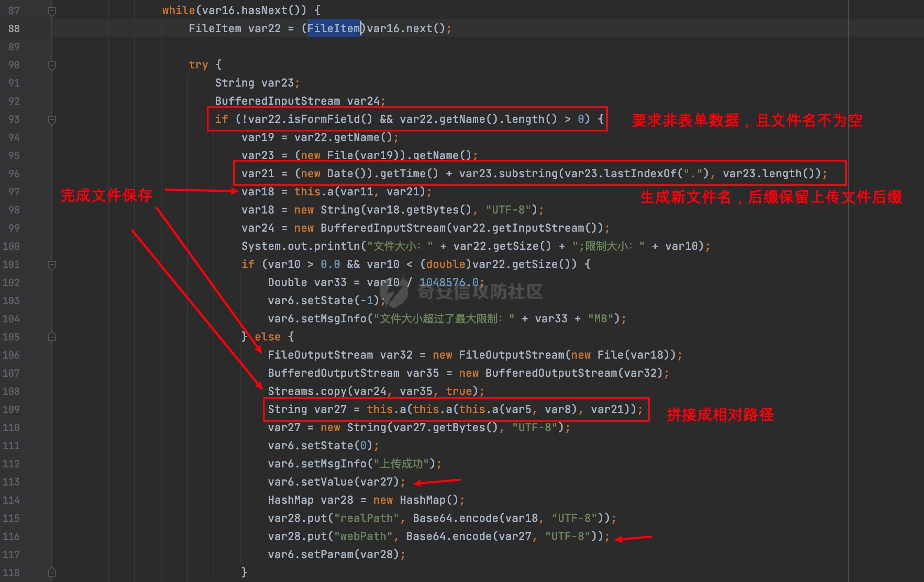This screenshot has width=924, height=582.
Task: Click the isFormField() call on line 93
Action: [x=330, y=119]
